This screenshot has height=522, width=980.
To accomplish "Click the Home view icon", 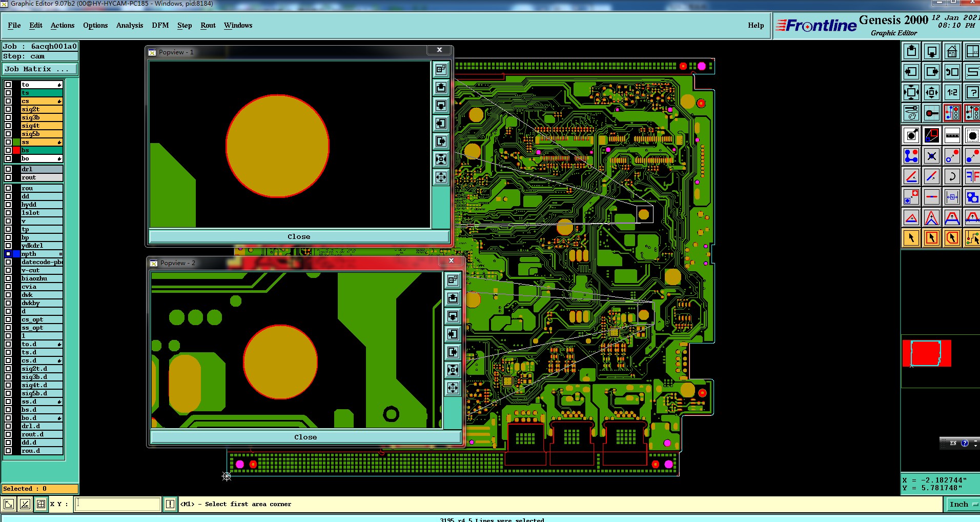I will 952,51.
